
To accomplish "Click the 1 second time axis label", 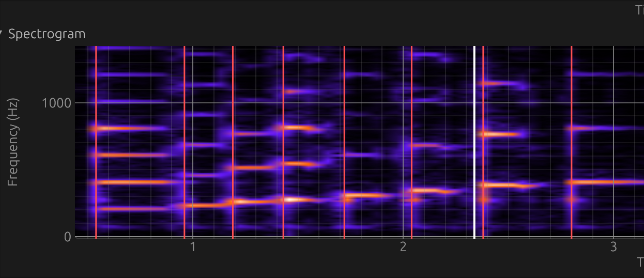I will click(193, 247).
